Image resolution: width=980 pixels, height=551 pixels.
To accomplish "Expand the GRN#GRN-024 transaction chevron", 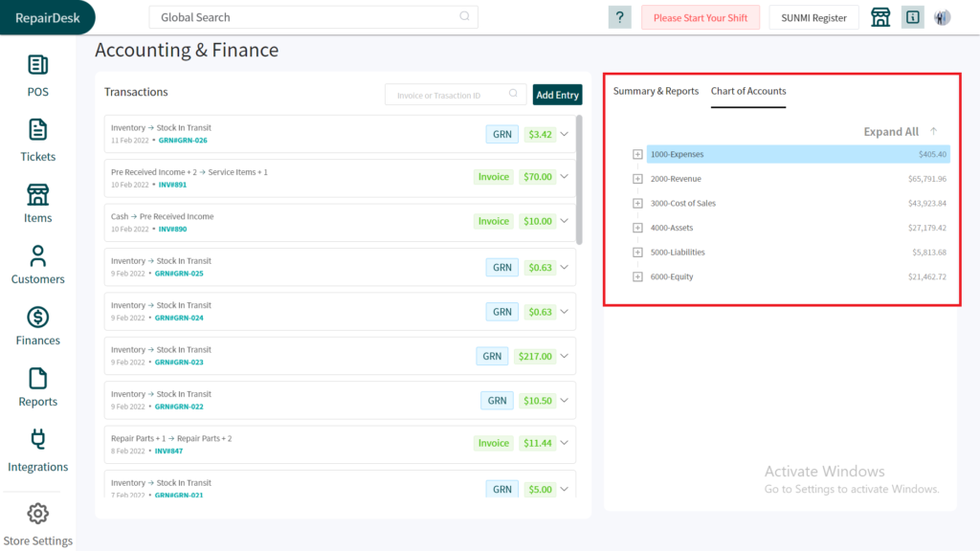I will click(x=565, y=312).
